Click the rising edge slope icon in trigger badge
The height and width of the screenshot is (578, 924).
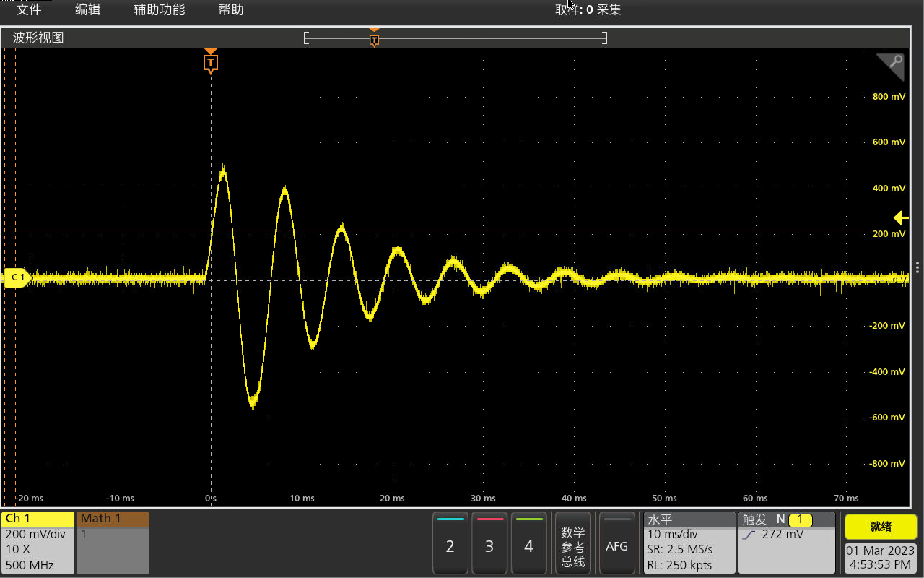click(x=749, y=535)
